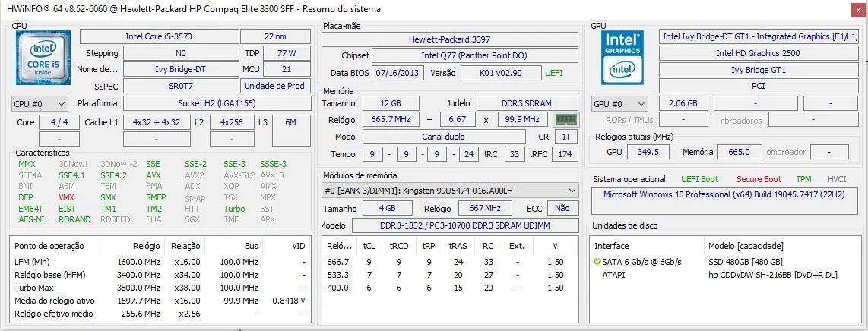Click the green UEFI label beside BIOS version

(554, 73)
